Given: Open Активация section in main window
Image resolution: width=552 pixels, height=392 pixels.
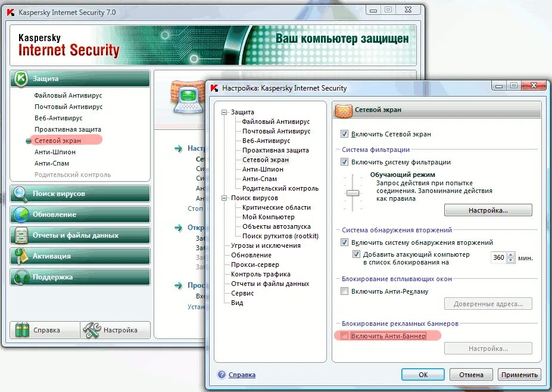Looking at the screenshot, I should pos(80,256).
